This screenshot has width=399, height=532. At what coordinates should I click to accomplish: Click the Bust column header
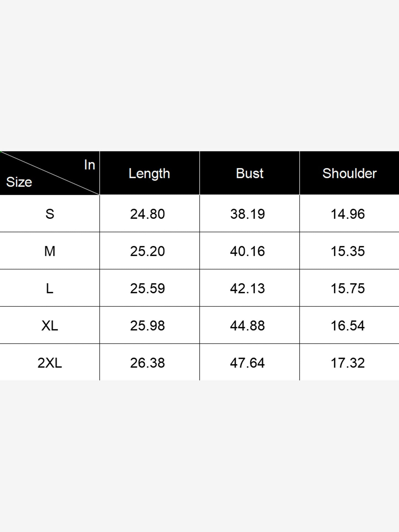click(x=250, y=173)
